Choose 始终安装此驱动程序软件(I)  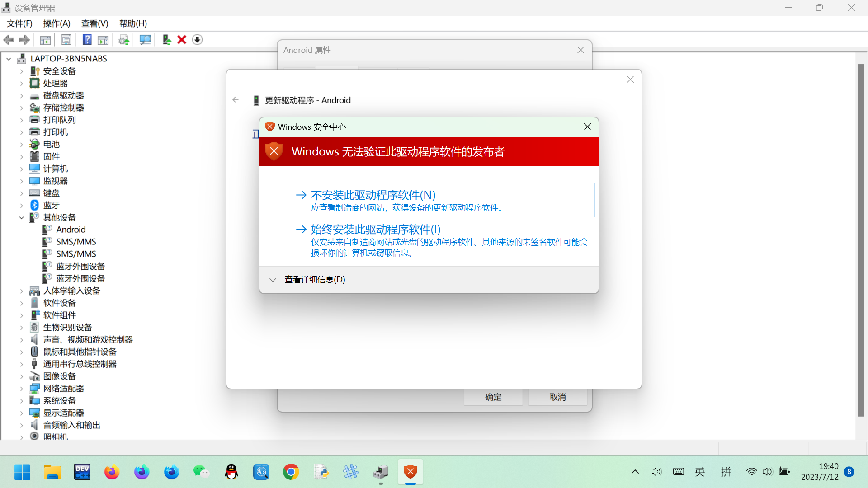tap(443, 241)
